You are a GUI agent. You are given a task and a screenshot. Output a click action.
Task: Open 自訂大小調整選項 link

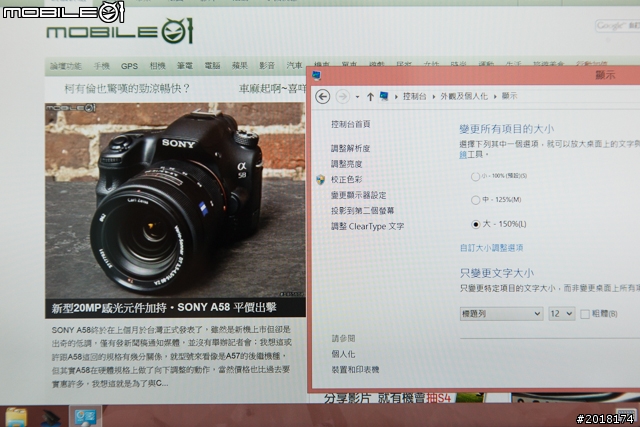(x=491, y=248)
